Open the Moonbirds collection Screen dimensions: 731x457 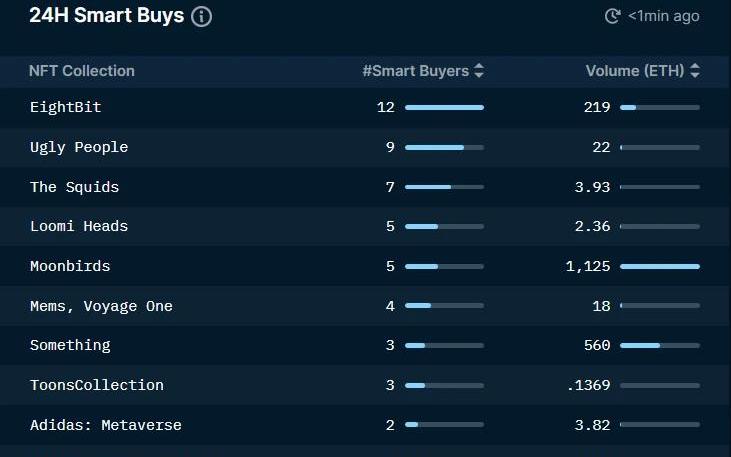tap(70, 266)
